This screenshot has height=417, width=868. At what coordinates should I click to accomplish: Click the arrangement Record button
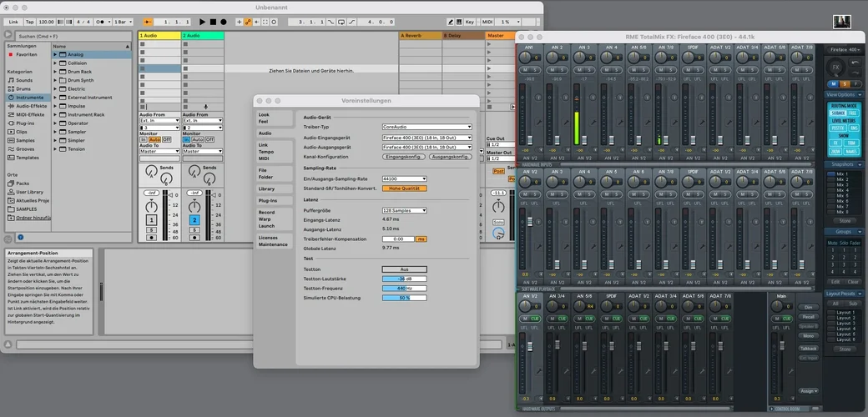point(223,22)
